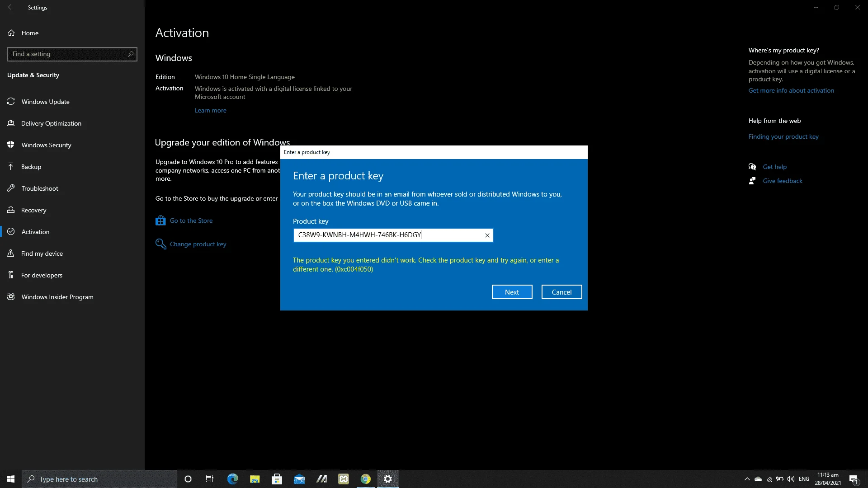
Task: Open Task View on the taskbar
Action: click(x=210, y=479)
